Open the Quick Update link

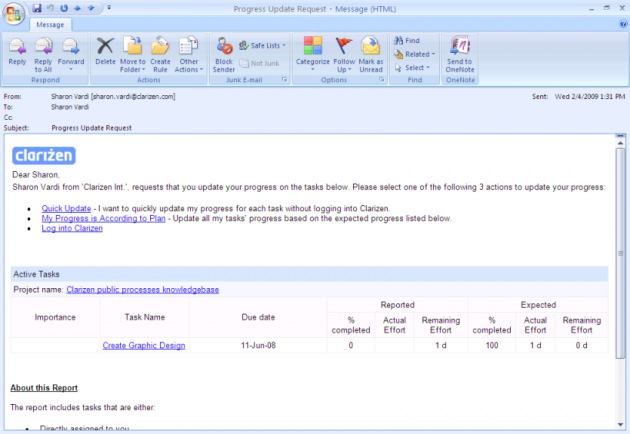tap(66, 209)
